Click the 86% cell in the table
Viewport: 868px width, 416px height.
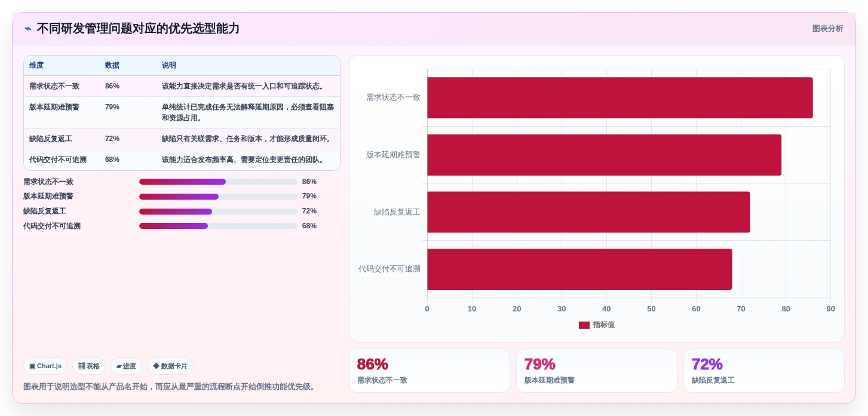tap(112, 86)
